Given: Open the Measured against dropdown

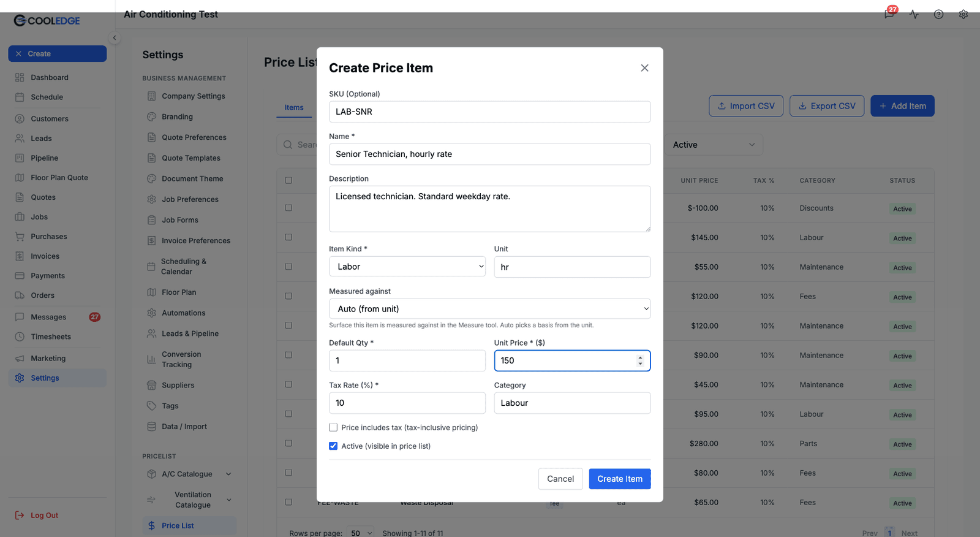Looking at the screenshot, I should [489, 309].
